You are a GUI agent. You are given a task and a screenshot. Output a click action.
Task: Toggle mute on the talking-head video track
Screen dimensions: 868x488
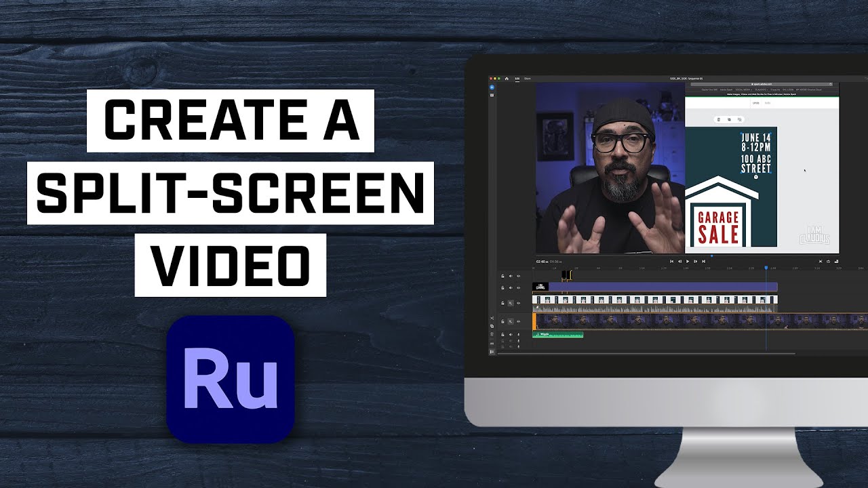[x=511, y=321]
